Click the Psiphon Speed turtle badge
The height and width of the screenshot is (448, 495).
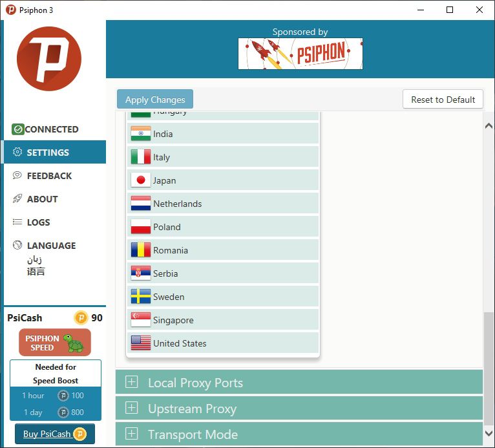55,343
